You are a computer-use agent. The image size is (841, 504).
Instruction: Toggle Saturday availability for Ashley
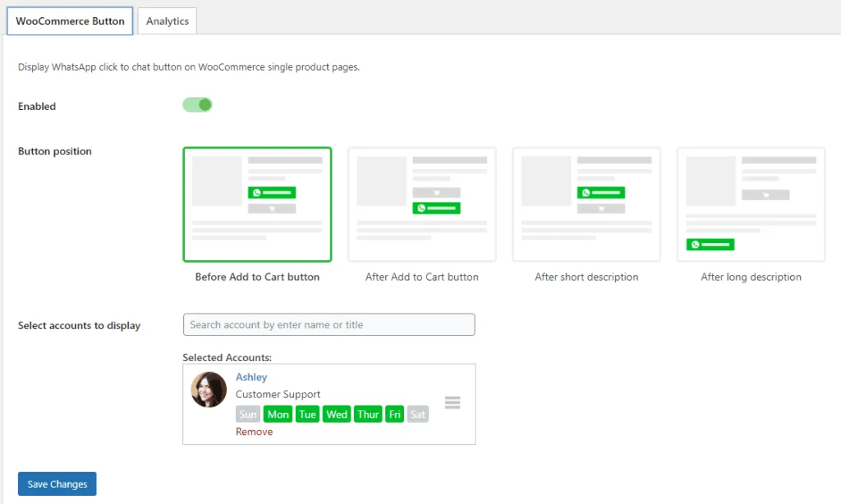418,414
